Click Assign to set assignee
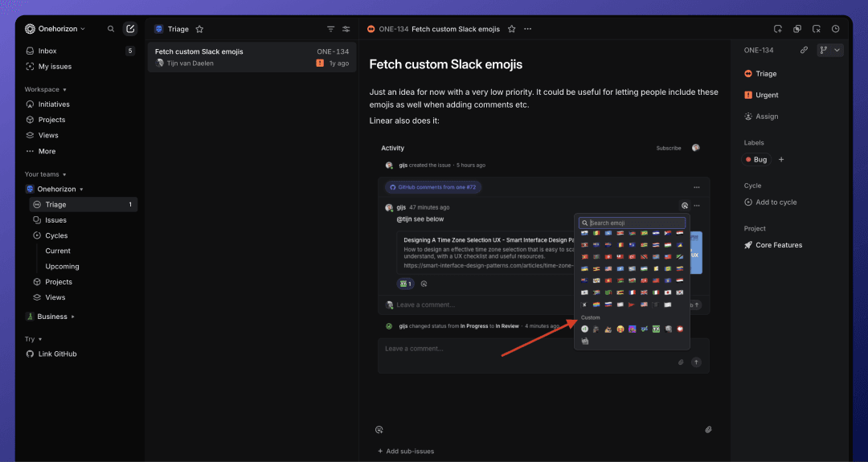 click(x=761, y=117)
